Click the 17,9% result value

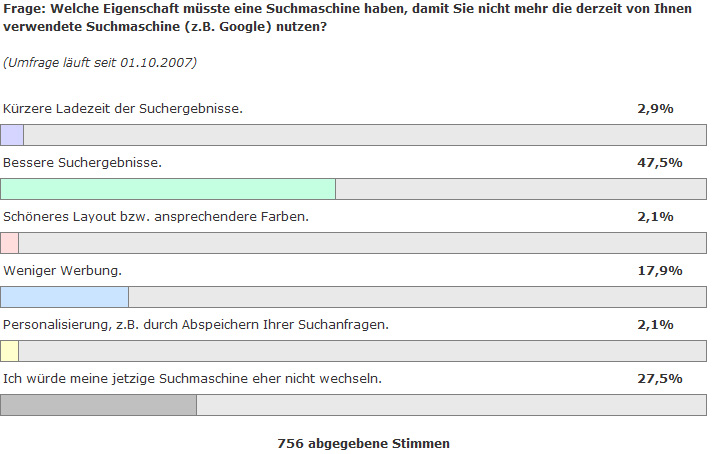tap(659, 270)
